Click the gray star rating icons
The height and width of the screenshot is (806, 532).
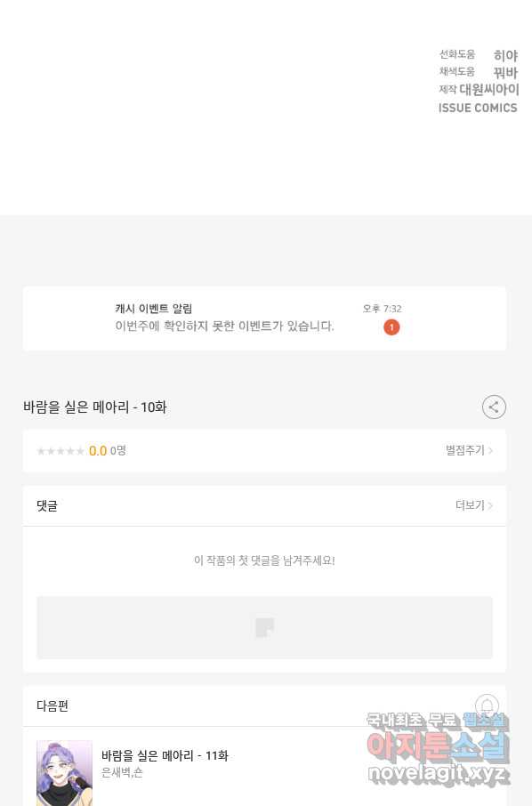60,451
